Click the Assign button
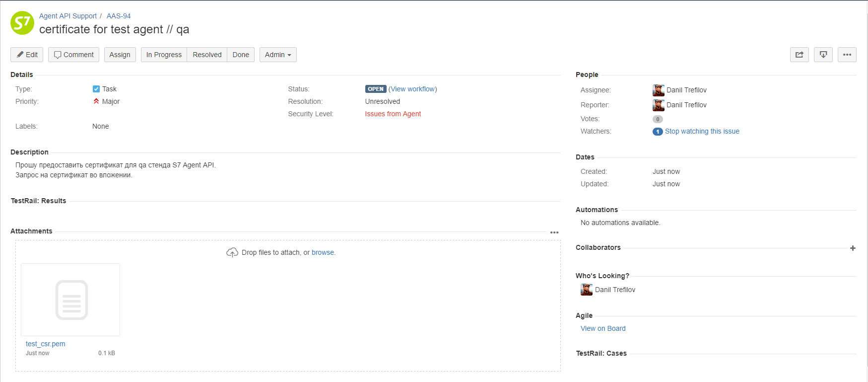 pyautogui.click(x=120, y=55)
